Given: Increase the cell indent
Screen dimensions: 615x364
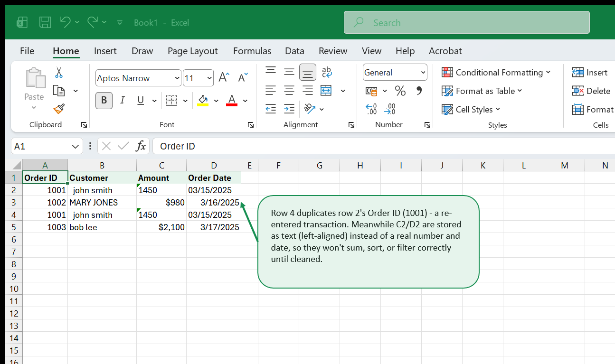Looking at the screenshot, I should pos(289,109).
